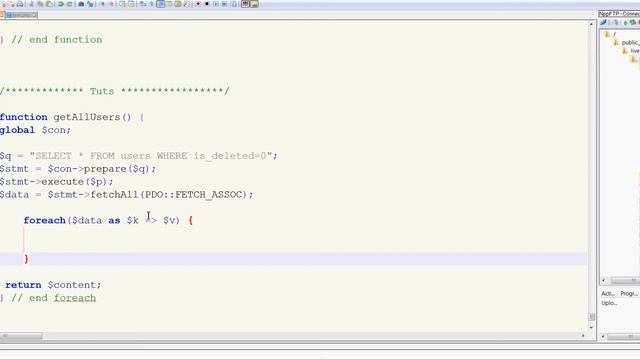Click the "// end foreach" comment
The width and height of the screenshot is (640, 360).
53,298
